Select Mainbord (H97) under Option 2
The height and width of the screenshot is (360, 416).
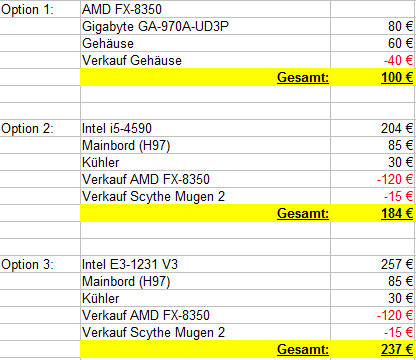[x=205, y=145]
